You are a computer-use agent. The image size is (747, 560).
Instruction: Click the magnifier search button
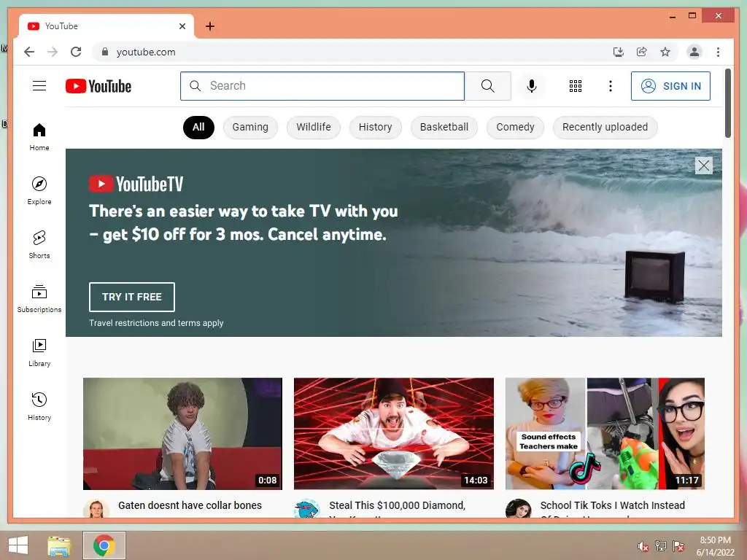pos(487,86)
